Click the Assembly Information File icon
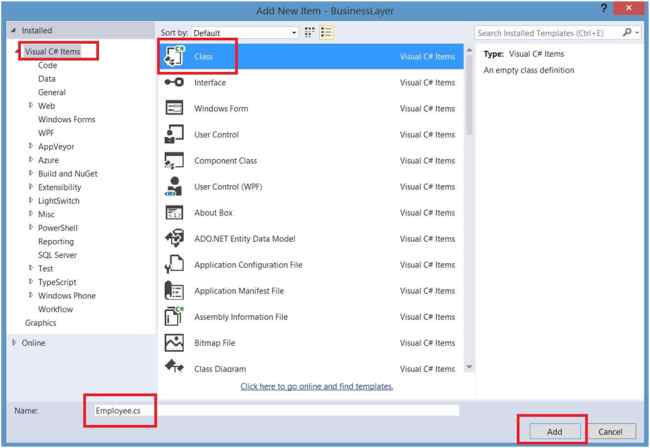Viewport: 650px width, 448px height. coord(174,317)
